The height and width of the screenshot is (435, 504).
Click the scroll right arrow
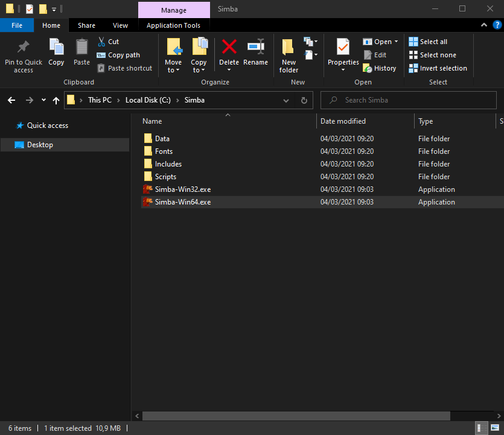tap(499, 416)
